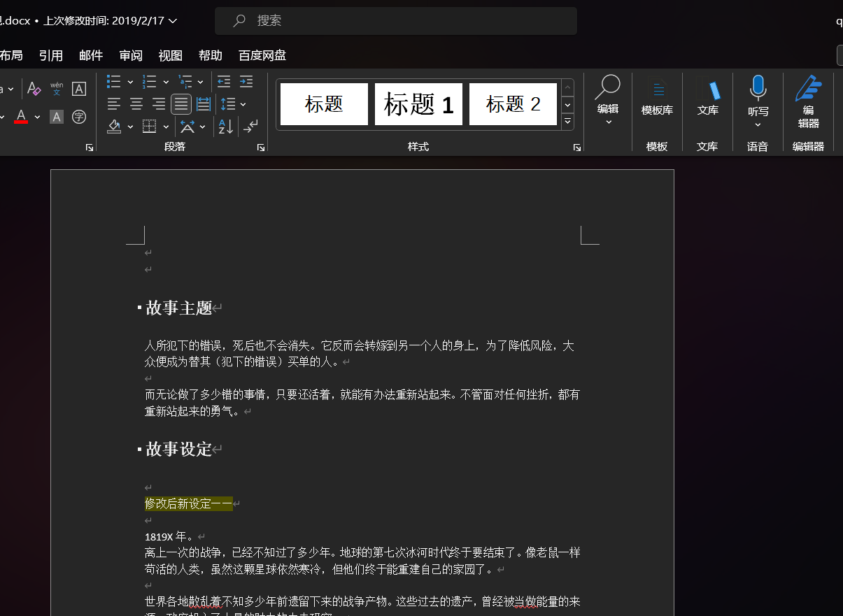Expand the multilevel list dropdown
This screenshot has width=843, height=616.
coord(201,82)
